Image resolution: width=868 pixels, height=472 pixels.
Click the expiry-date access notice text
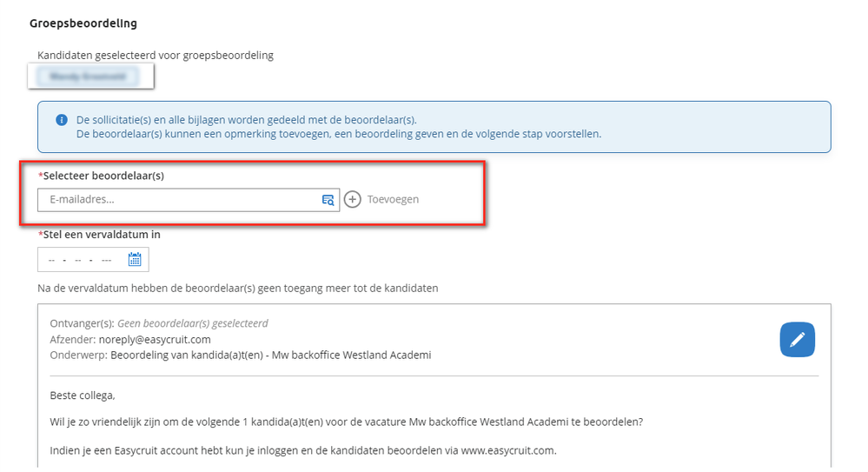[x=238, y=288]
